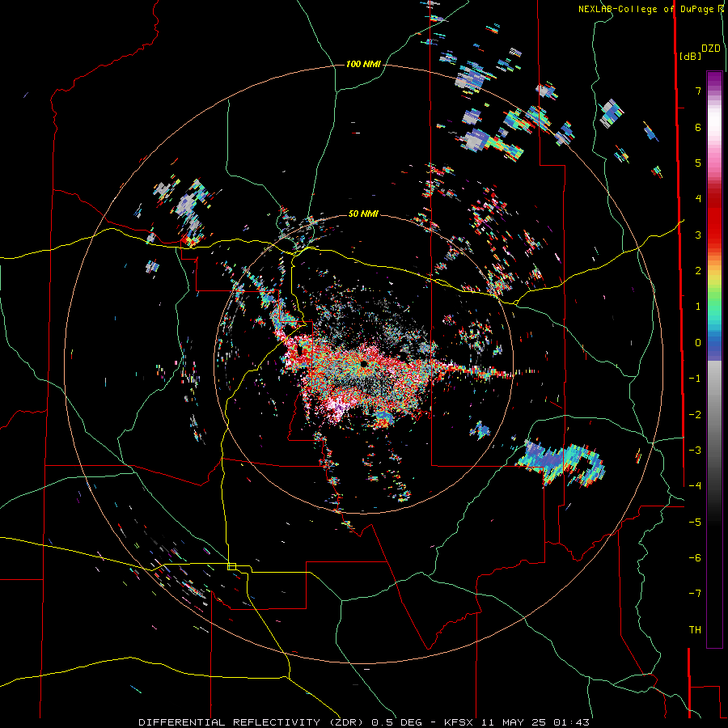The image size is (728, 728).
Task: Click the 50 NMI range ring label
Action: (x=363, y=214)
